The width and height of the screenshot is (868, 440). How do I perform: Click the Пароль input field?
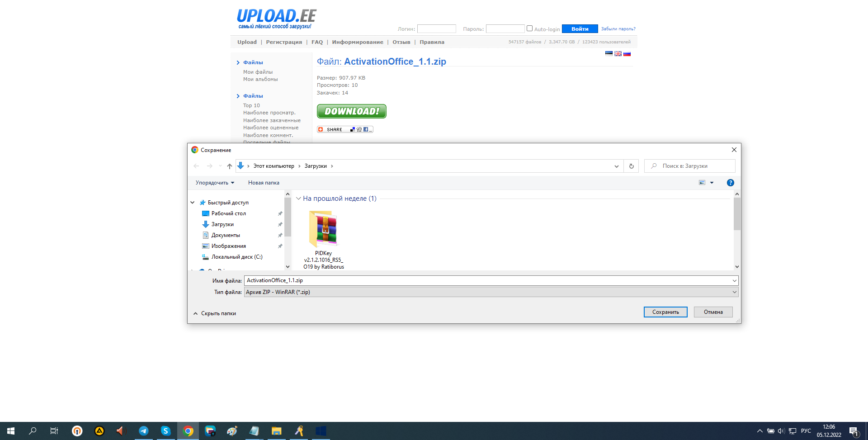click(505, 28)
